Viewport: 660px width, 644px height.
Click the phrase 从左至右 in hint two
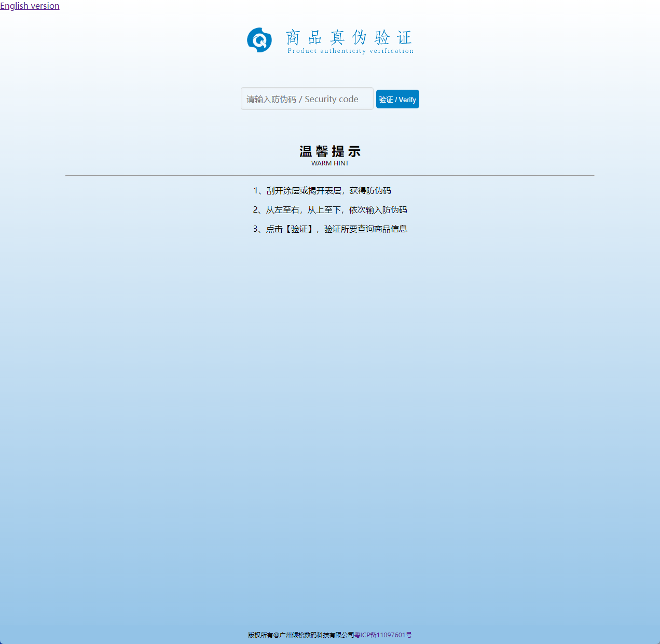tap(282, 210)
